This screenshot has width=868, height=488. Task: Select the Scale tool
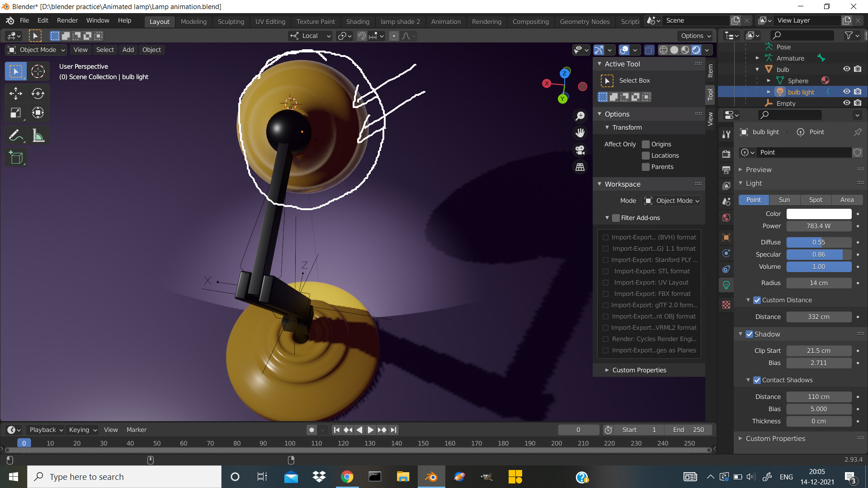pyautogui.click(x=15, y=113)
